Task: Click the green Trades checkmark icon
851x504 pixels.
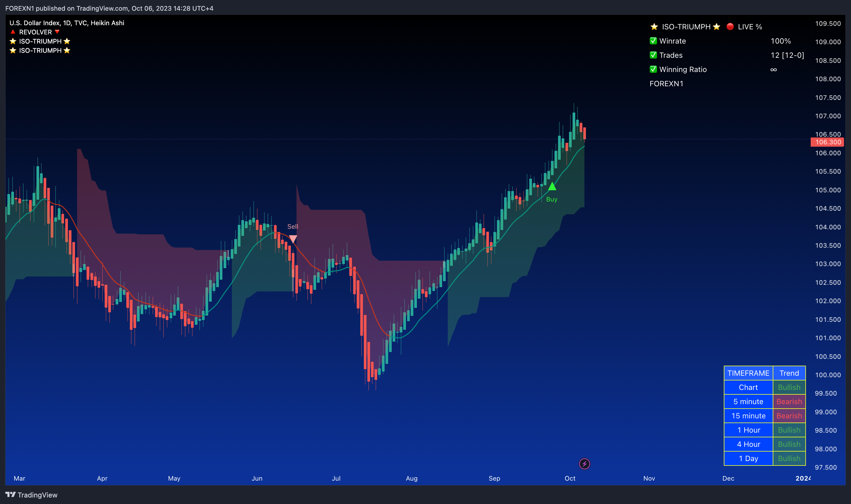Action: (653, 55)
